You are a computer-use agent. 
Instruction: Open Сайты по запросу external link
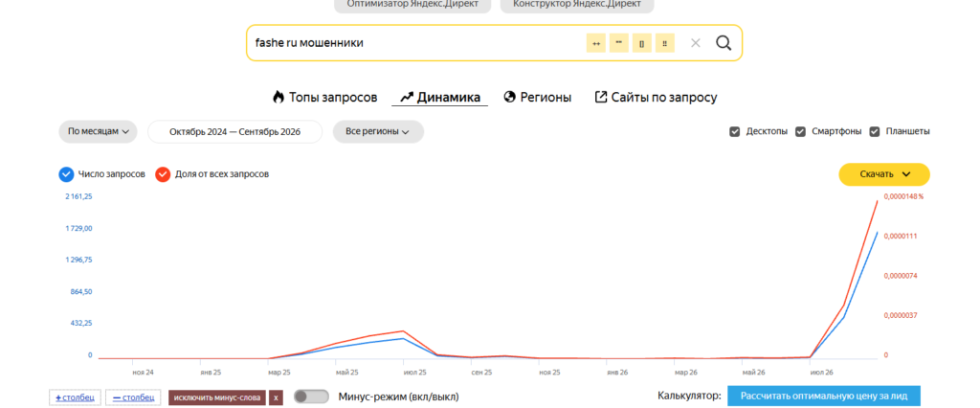(x=656, y=98)
